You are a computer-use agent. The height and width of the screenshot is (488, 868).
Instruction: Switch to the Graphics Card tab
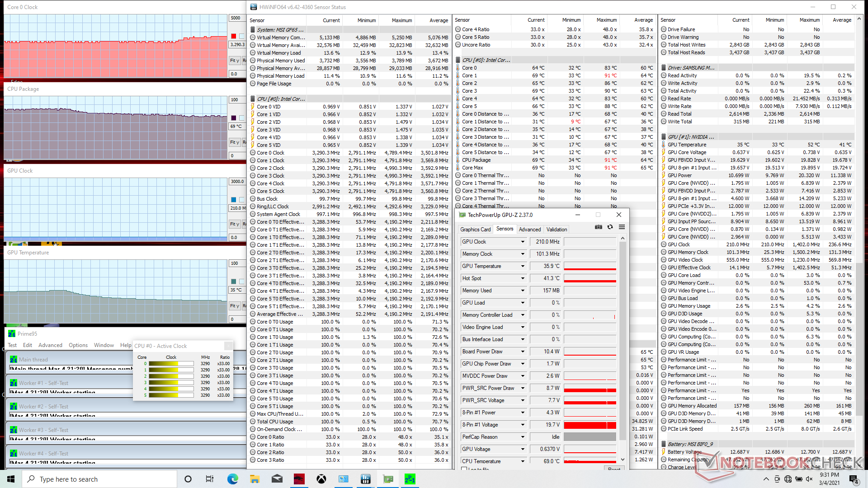click(x=475, y=230)
